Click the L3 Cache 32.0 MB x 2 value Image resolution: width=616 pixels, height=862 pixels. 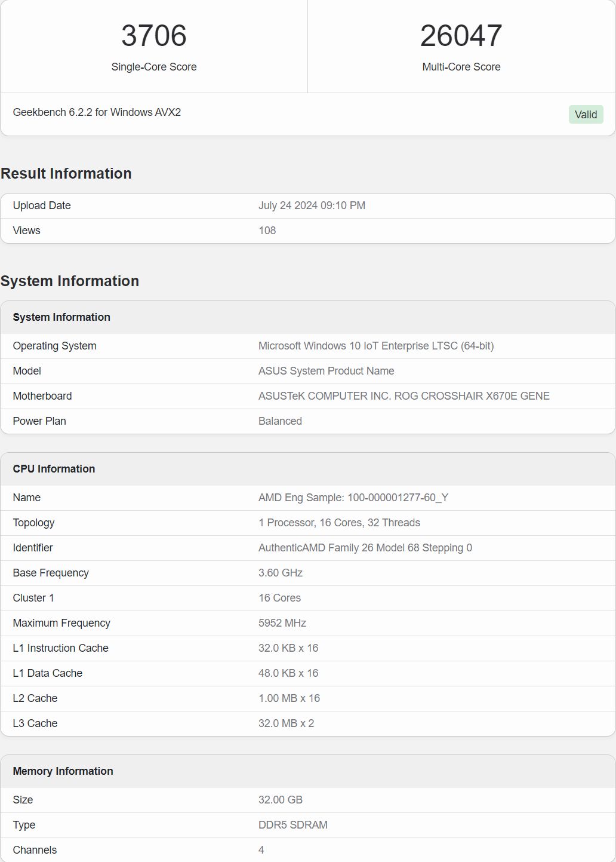(x=286, y=723)
